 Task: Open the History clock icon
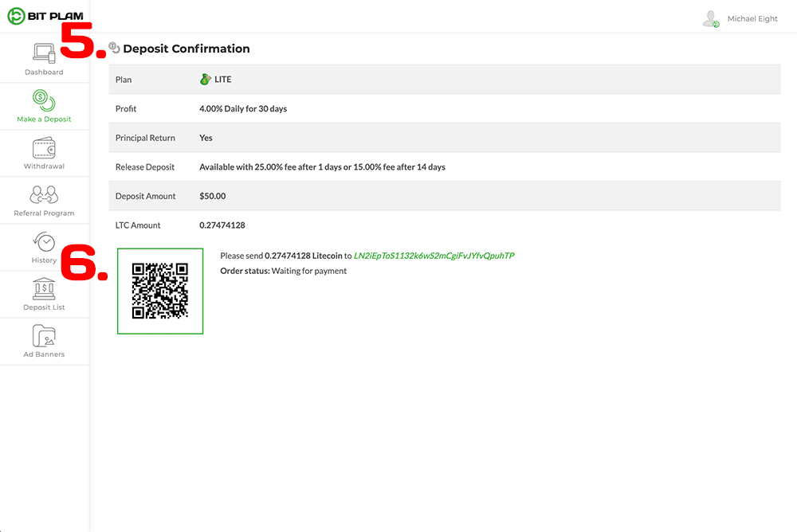(44, 242)
